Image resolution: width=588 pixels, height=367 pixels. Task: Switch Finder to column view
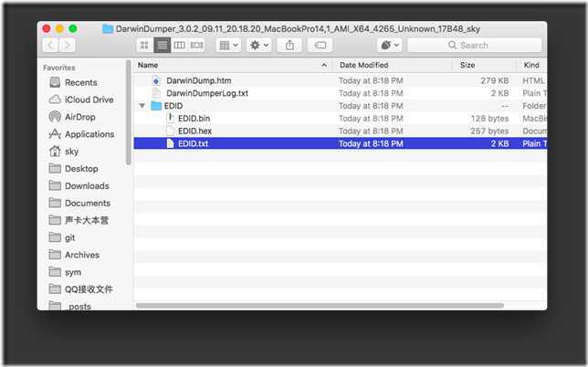(x=179, y=46)
